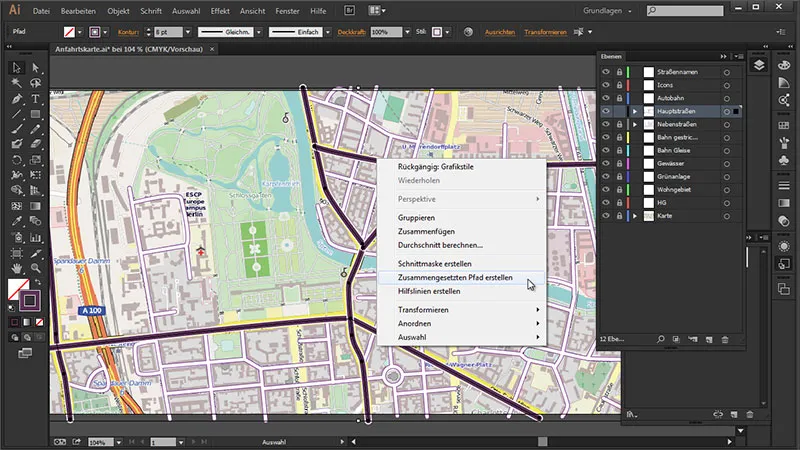Click the fill color swatch in control bar

pyautogui.click(x=69, y=32)
